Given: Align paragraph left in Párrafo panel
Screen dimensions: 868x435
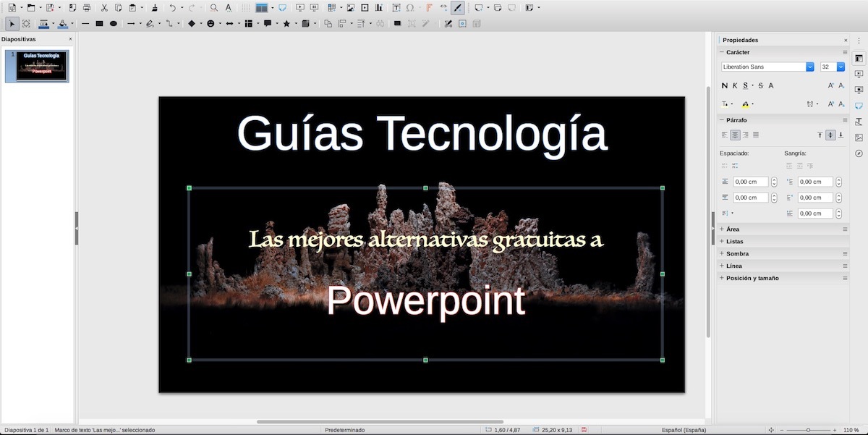Looking at the screenshot, I should click(725, 135).
